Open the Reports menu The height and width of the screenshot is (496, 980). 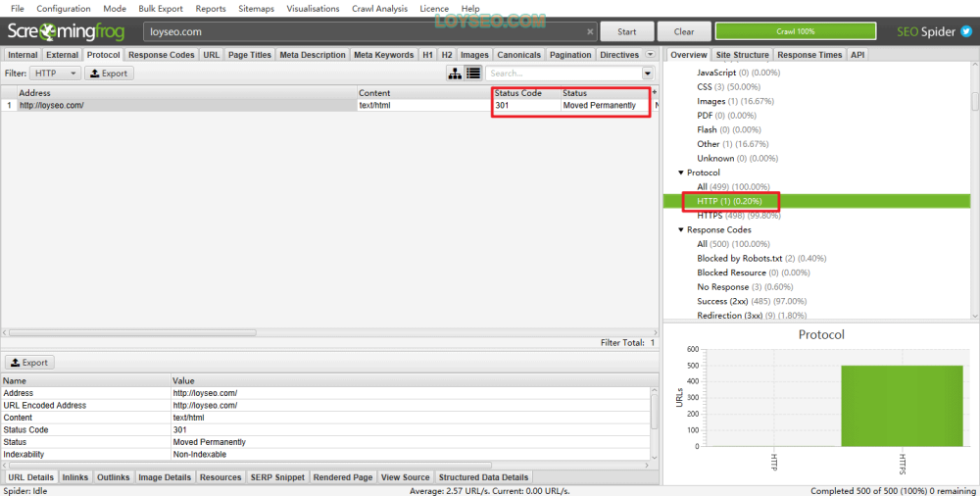coord(211,8)
